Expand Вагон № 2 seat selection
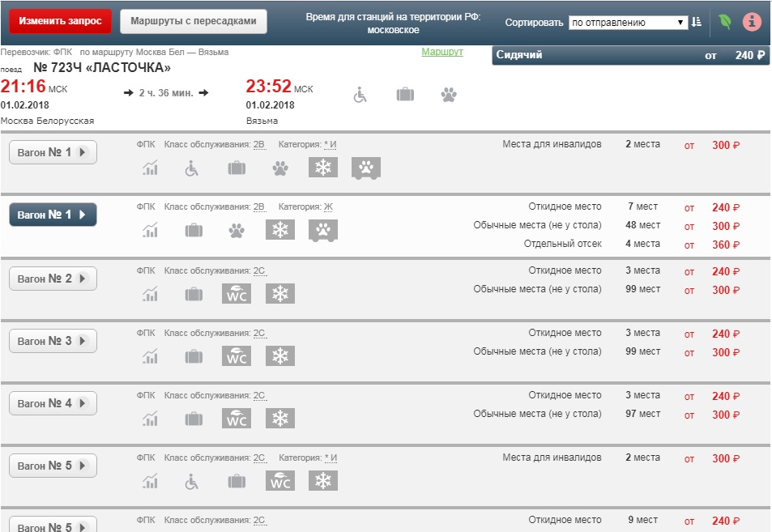 click(x=53, y=279)
